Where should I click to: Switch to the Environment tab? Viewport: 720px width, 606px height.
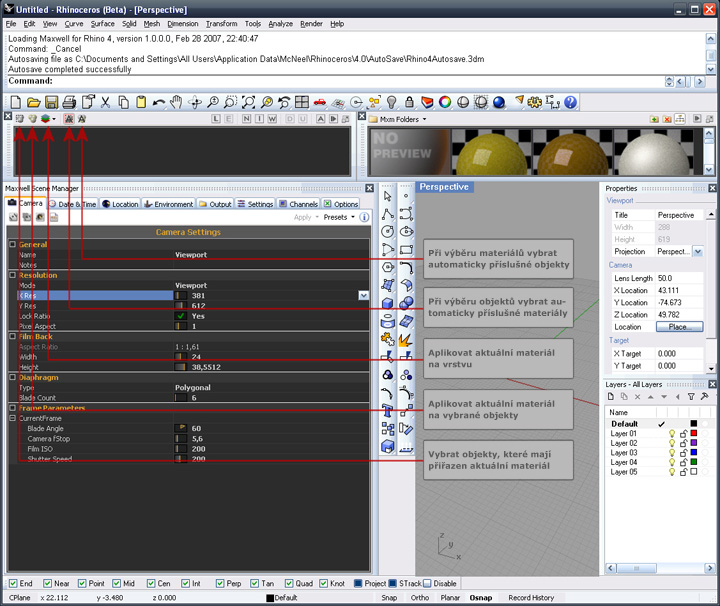point(169,204)
